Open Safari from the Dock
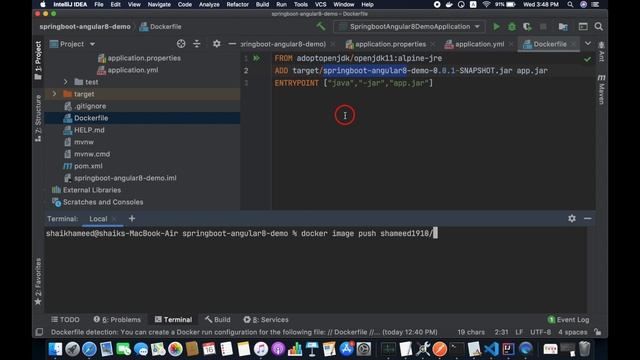The height and width of the screenshot is (360, 640). tap(89, 349)
